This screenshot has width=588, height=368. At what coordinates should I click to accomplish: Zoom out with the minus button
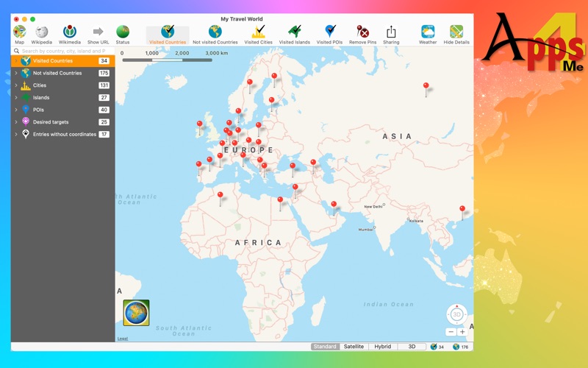click(451, 332)
